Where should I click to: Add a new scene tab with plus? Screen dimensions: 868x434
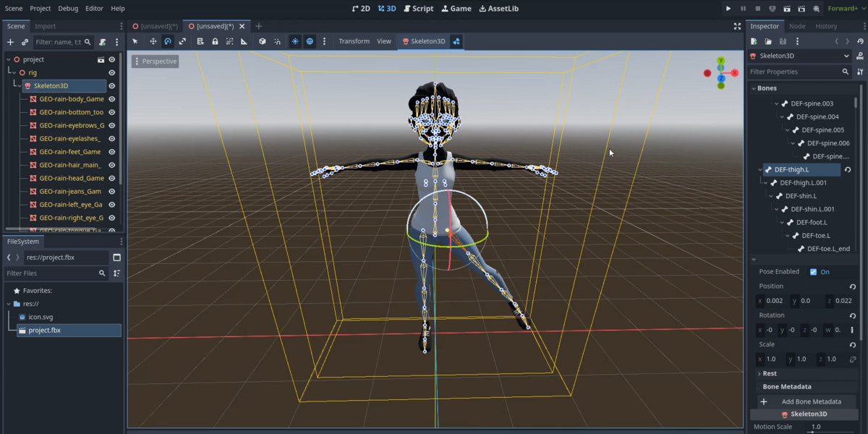coord(258,26)
